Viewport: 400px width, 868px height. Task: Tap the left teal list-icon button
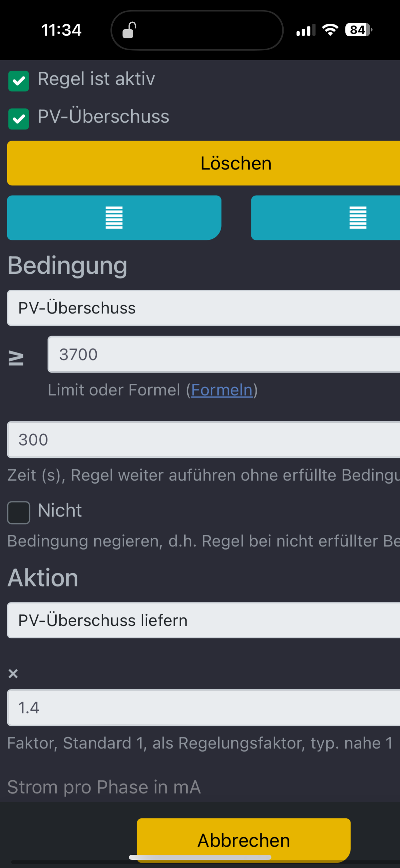(114, 218)
